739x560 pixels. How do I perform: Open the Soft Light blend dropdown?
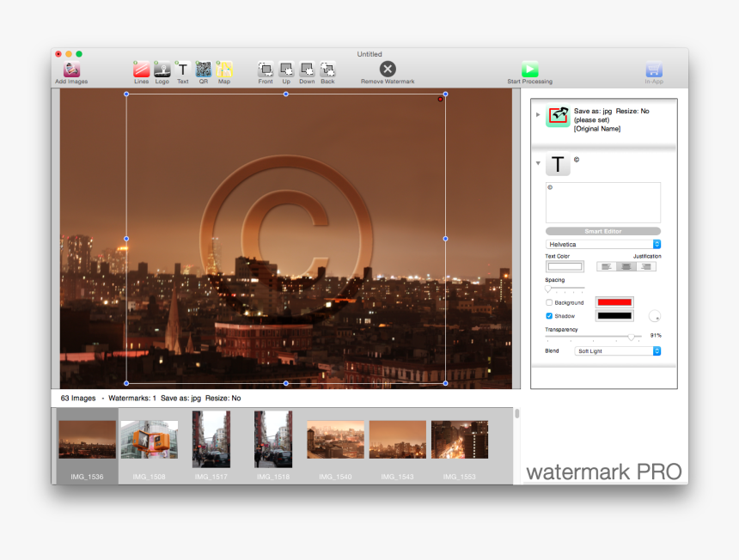pos(617,350)
